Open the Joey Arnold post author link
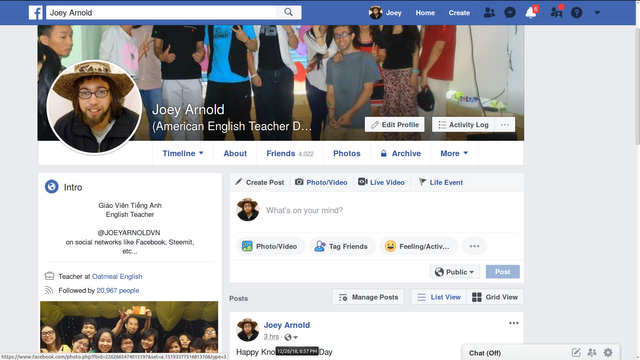The image size is (640, 360). (287, 325)
